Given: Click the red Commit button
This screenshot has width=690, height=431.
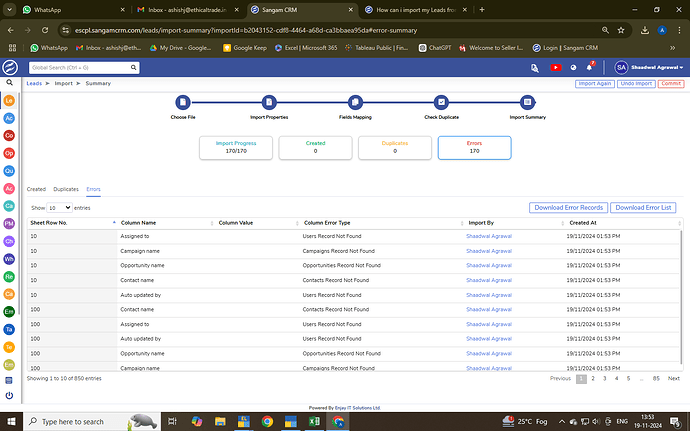Looking at the screenshot, I should pos(671,84).
